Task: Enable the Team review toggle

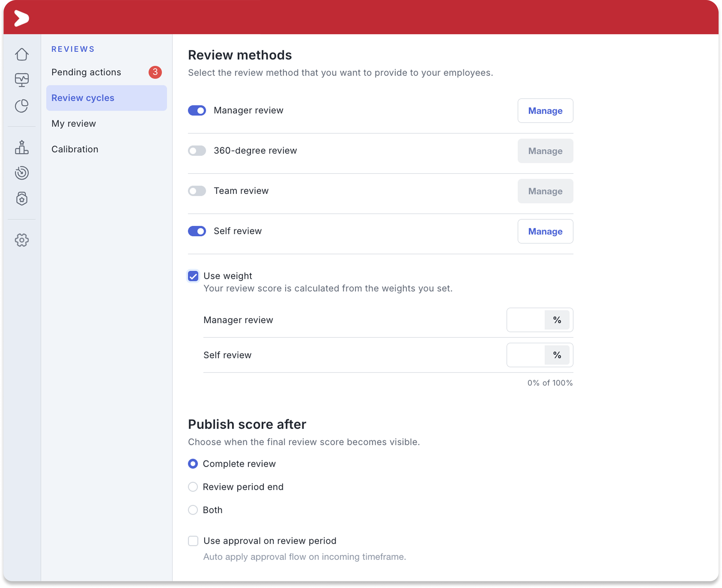Action: pyautogui.click(x=197, y=191)
